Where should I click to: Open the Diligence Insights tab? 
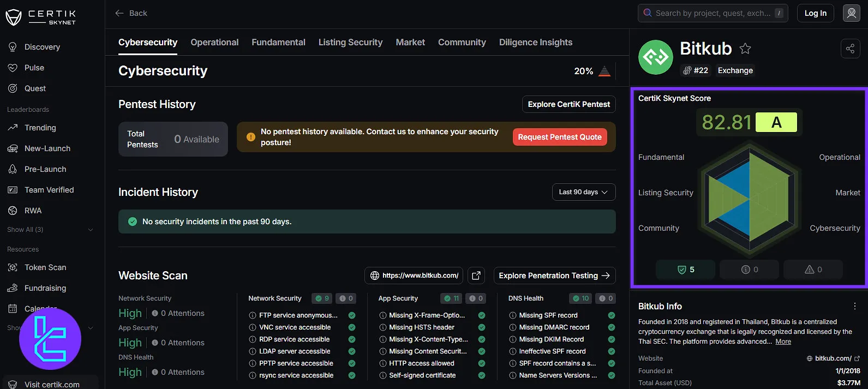coord(535,43)
